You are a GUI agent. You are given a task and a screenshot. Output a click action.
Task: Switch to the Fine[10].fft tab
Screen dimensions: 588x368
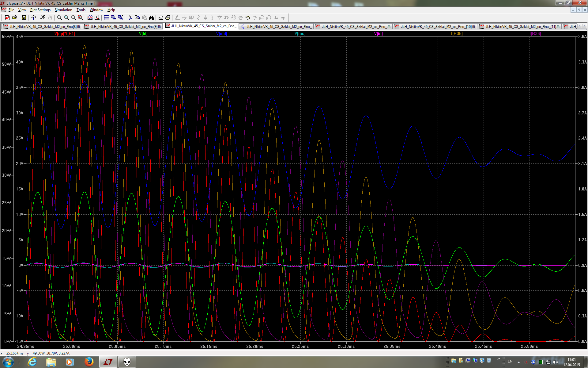pos(435,26)
